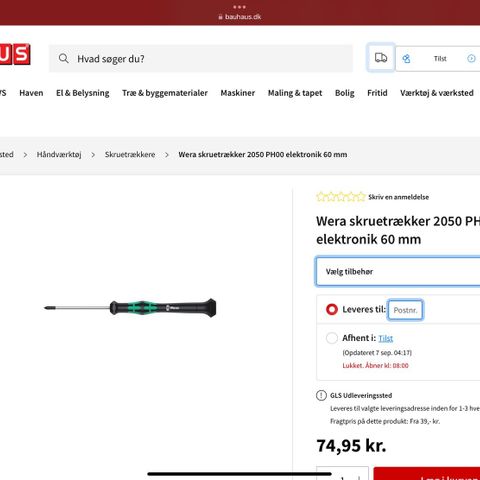Click the "Skriv en anmeldelse" link
Screen dimensions: 480x480
[x=398, y=197]
